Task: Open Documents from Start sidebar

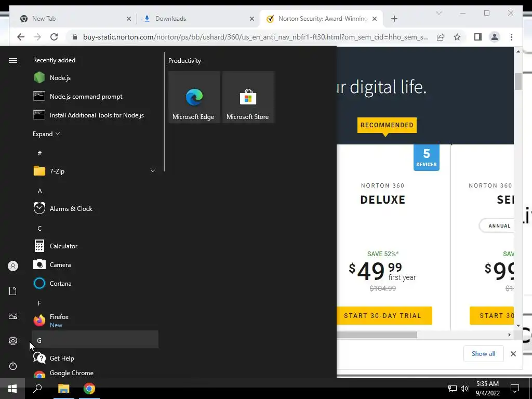Action: click(x=13, y=291)
